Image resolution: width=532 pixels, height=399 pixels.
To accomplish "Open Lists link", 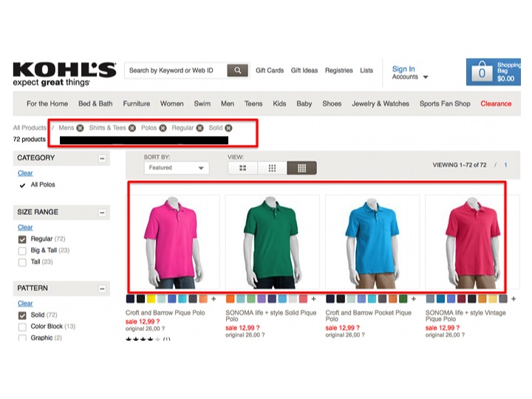I will click(x=366, y=70).
